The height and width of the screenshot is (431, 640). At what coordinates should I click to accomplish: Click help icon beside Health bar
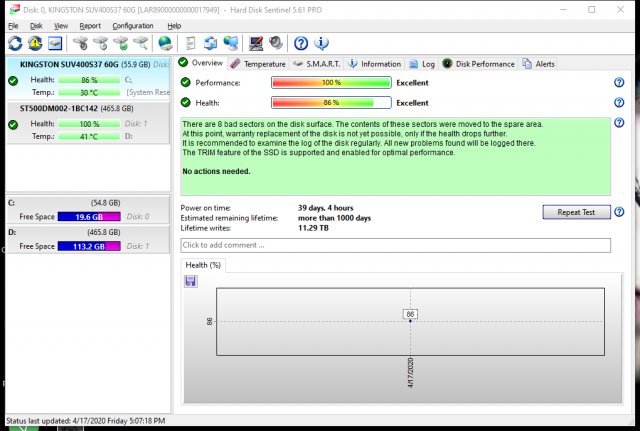[619, 102]
